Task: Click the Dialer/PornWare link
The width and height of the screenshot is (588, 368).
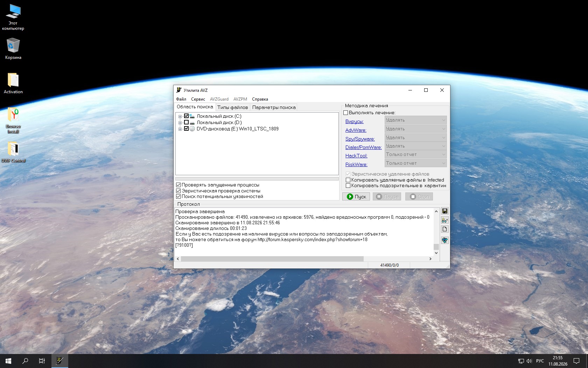Action: (x=363, y=147)
